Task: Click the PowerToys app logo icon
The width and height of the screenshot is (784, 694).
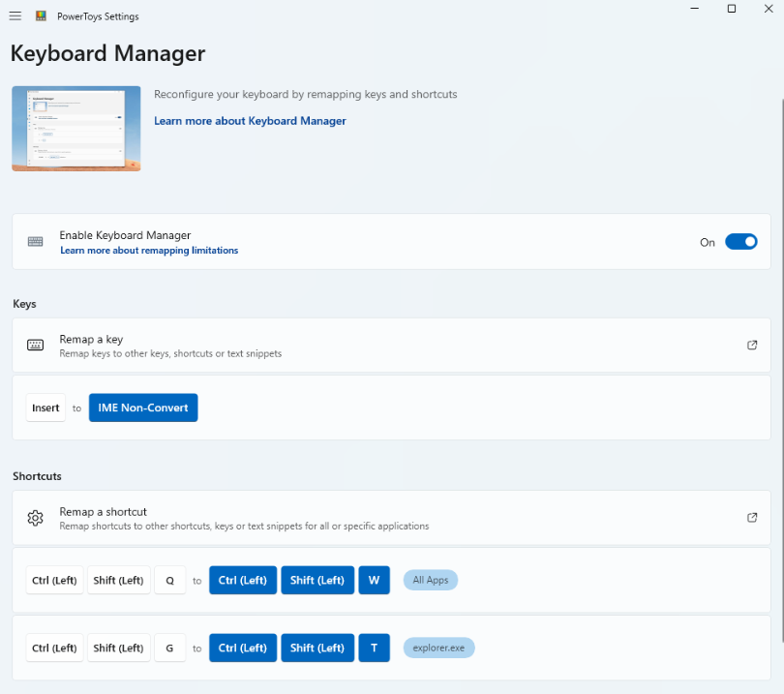Action: click(41, 16)
